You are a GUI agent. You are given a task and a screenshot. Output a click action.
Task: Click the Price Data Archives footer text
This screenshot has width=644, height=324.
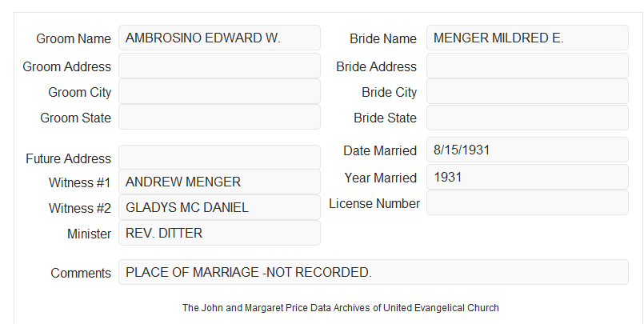point(341,308)
